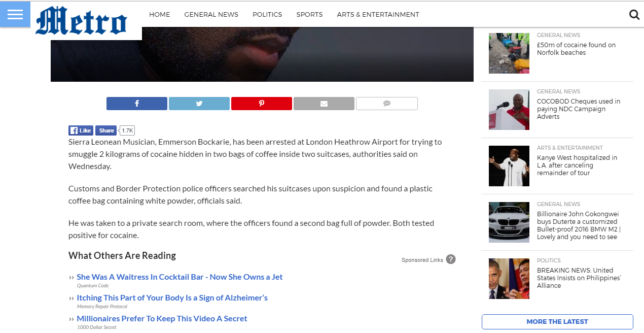This screenshot has height=333, width=644.
Task: Open the General News menu
Action: pos(211,15)
